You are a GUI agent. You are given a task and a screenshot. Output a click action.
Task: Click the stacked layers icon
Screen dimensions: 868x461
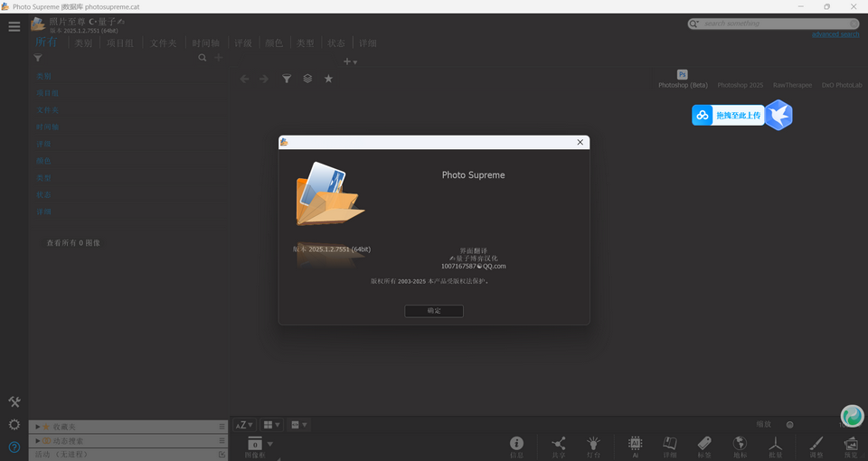point(307,79)
